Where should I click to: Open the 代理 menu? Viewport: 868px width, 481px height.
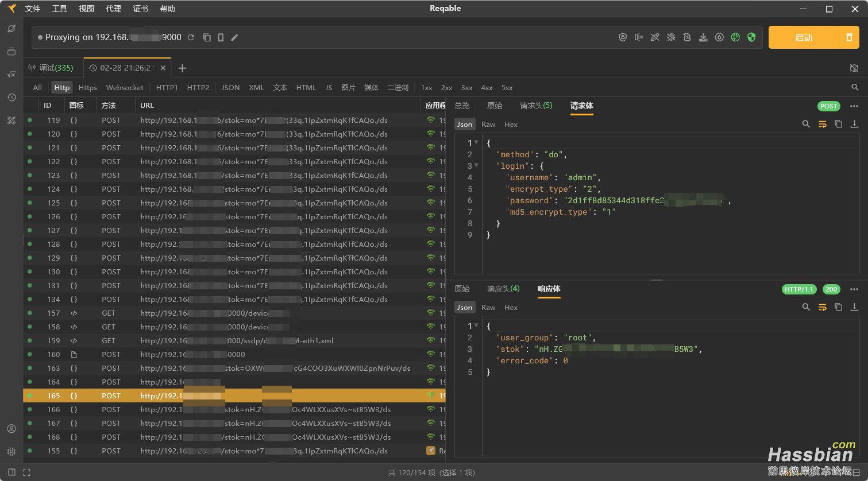(x=114, y=9)
